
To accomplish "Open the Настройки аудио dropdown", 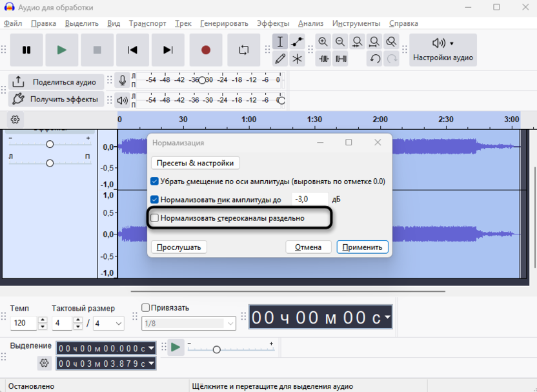I will pyautogui.click(x=443, y=50).
